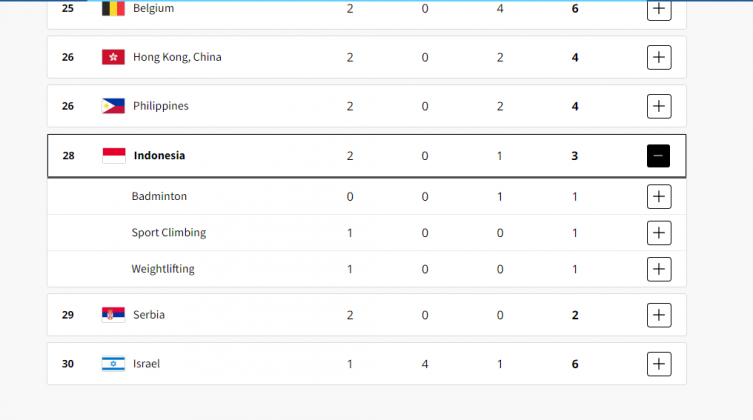Expand the Philippines medal breakdown

(x=658, y=106)
